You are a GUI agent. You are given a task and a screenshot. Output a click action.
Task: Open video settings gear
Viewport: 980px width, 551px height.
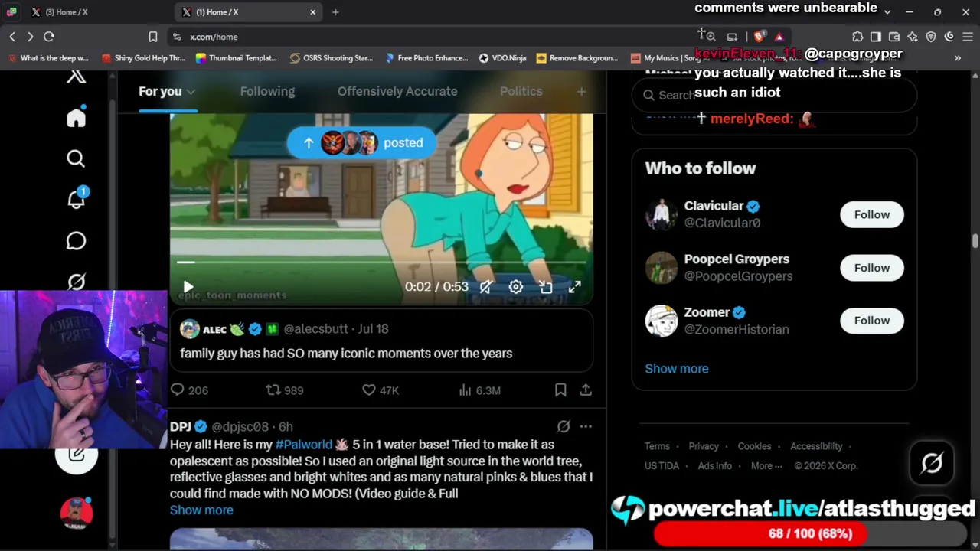(515, 287)
